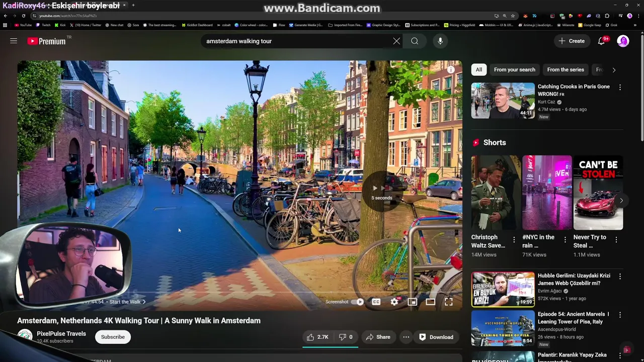The image size is (644, 362).
Task: Open player settings gear
Action: point(394,302)
